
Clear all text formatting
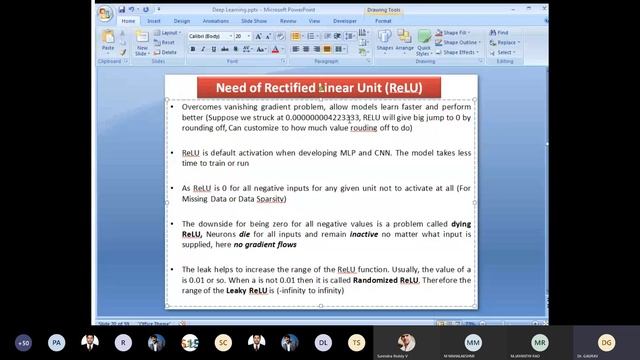click(x=280, y=36)
